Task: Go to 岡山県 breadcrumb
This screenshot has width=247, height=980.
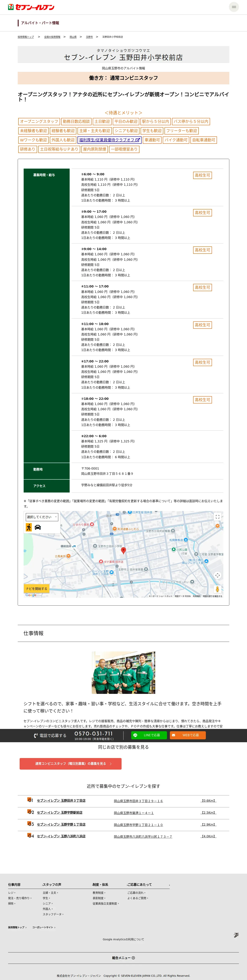Action: (x=73, y=37)
